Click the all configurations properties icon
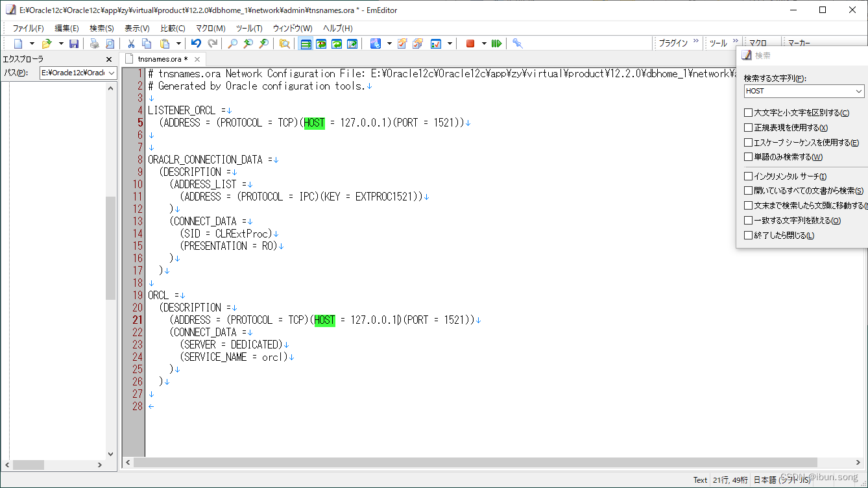Image resolution: width=868 pixels, height=488 pixels. [x=418, y=43]
